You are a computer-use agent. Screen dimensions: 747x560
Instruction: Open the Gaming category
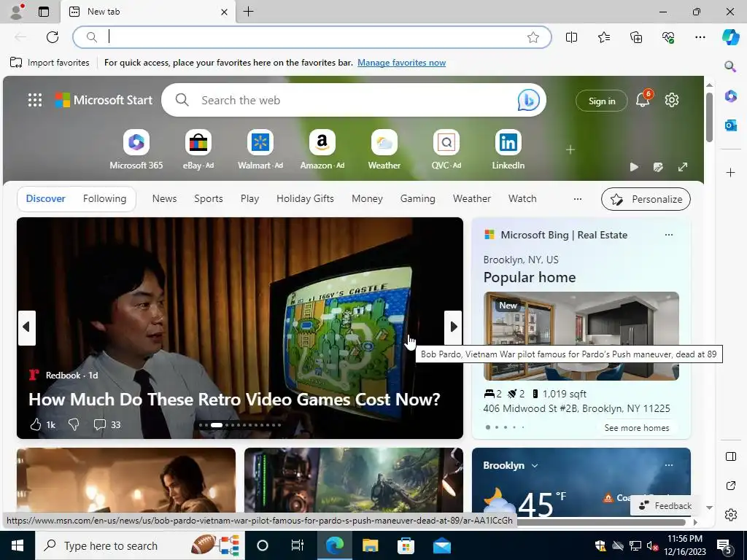(x=417, y=198)
